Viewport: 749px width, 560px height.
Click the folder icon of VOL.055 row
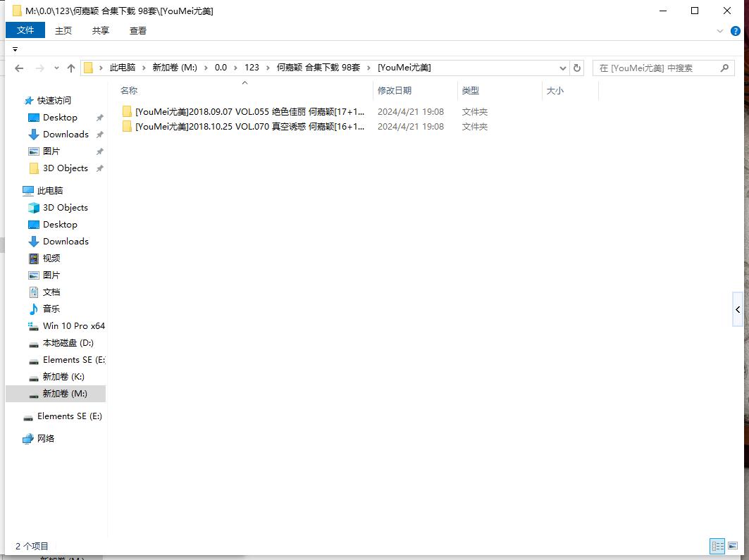click(127, 112)
